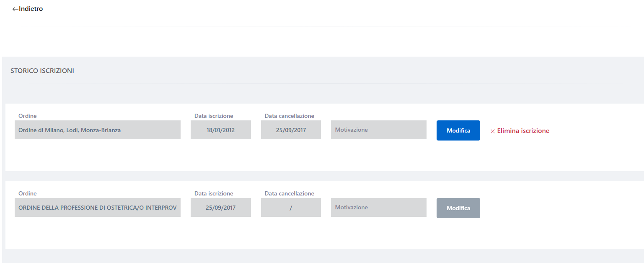Click the Data cancellazione label in the first entry
644x263 pixels.
pyautogui.click(x=289, y=116)
